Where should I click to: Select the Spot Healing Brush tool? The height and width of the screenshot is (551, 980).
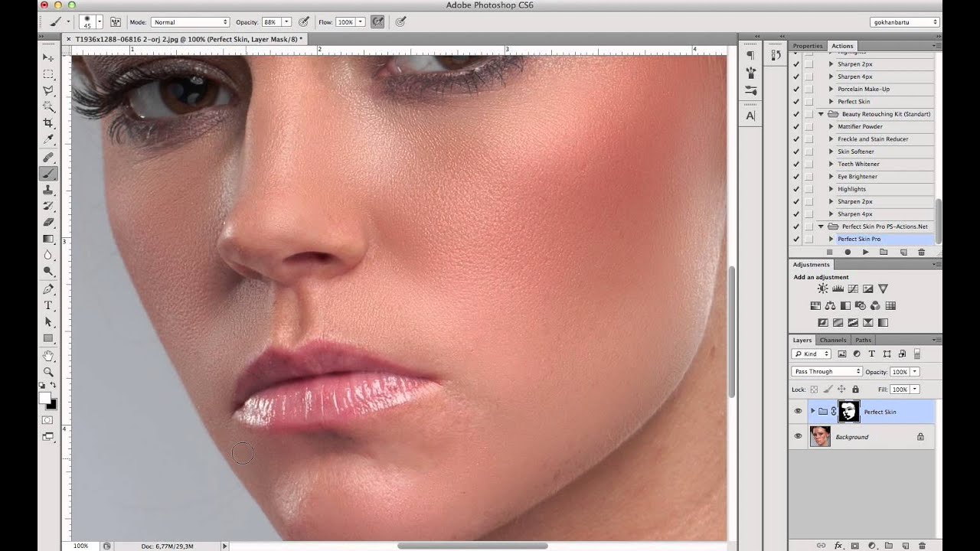click(x=48, y=158)
